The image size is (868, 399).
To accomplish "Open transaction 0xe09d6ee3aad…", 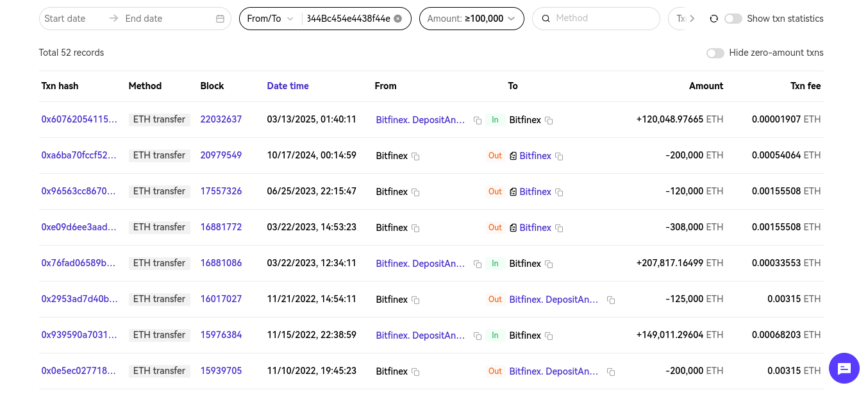I will (79, 227).
